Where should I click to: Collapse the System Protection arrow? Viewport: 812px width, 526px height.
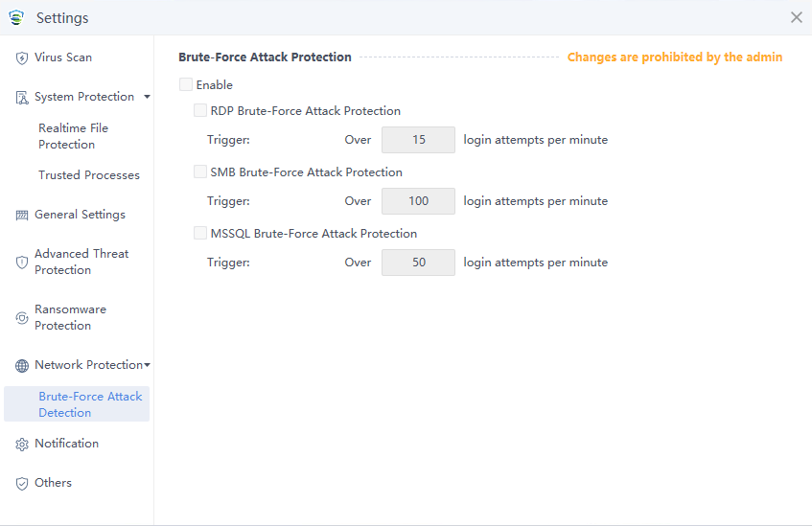[147, 97]
